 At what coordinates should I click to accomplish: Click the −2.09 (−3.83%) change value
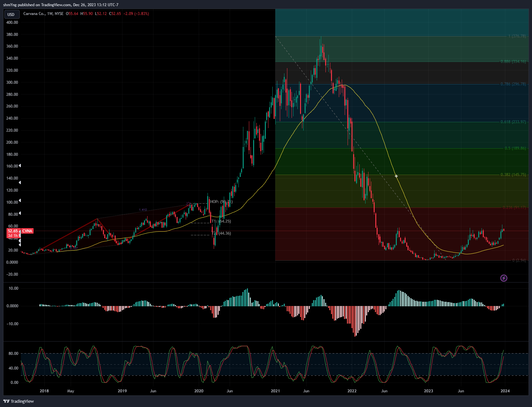[x=136, y=14]
